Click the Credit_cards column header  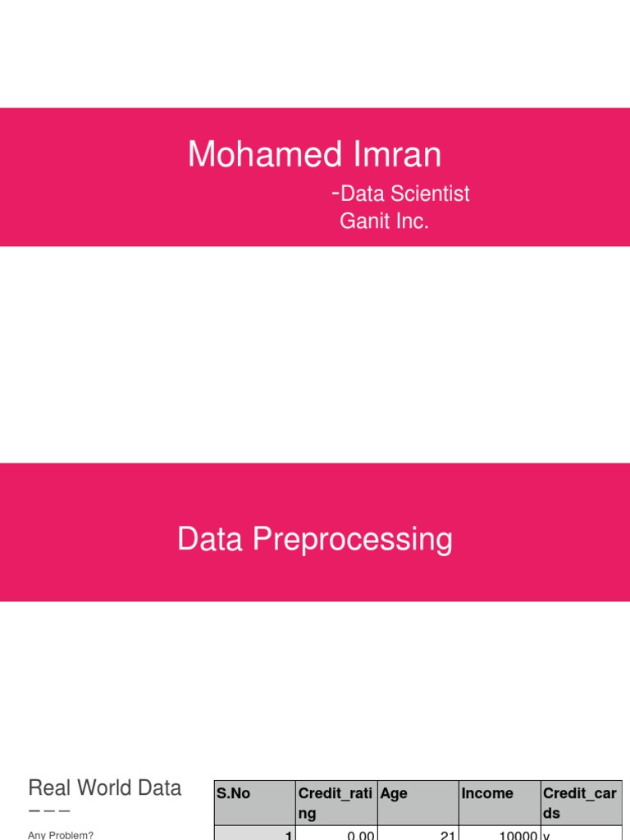tap(579, 803)
